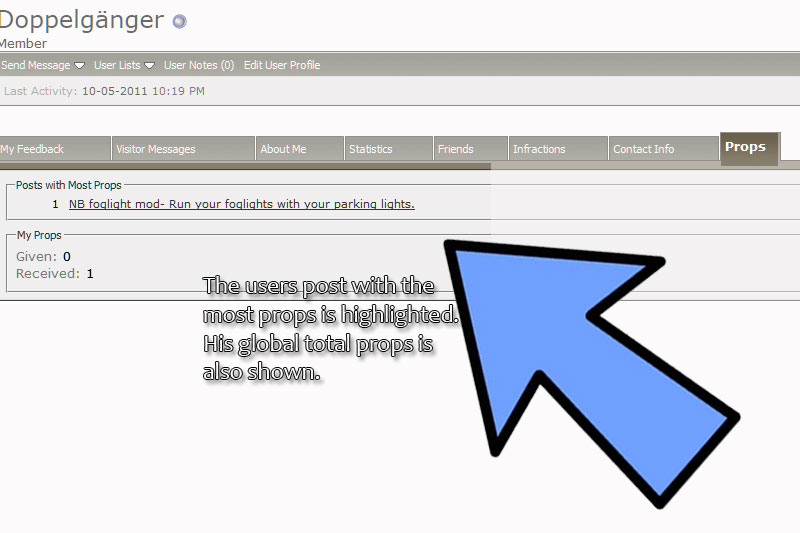The image size is (800, 533).
Task: Click the Doppelgänger username heading
Action: pyautogui.click(x=81, y=19)
